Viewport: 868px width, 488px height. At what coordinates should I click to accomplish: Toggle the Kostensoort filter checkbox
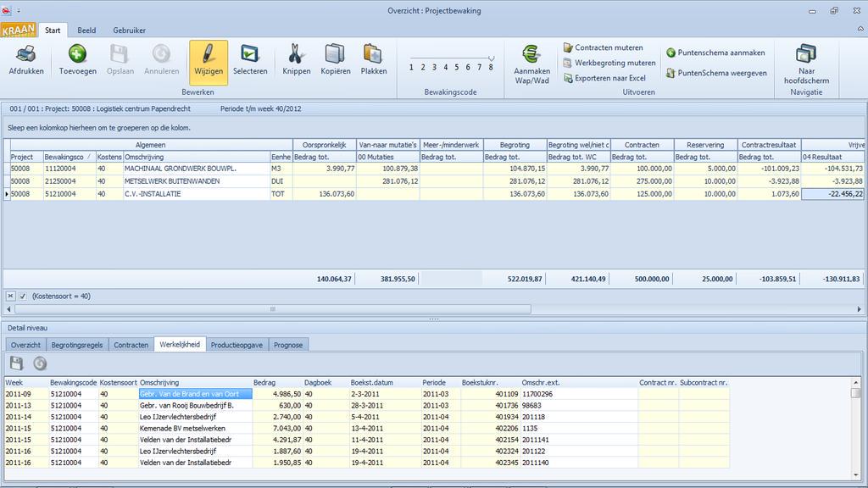[x=21, y=296]
